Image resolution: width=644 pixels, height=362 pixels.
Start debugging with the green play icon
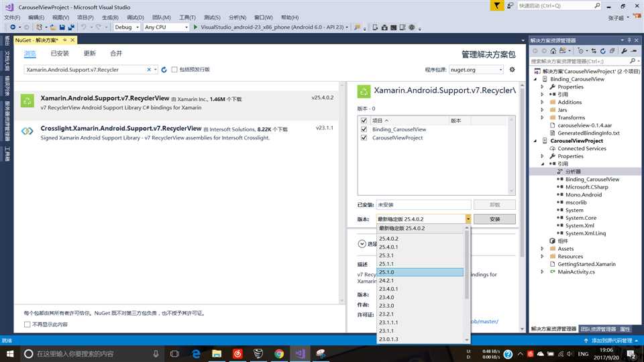coord(195,27)
